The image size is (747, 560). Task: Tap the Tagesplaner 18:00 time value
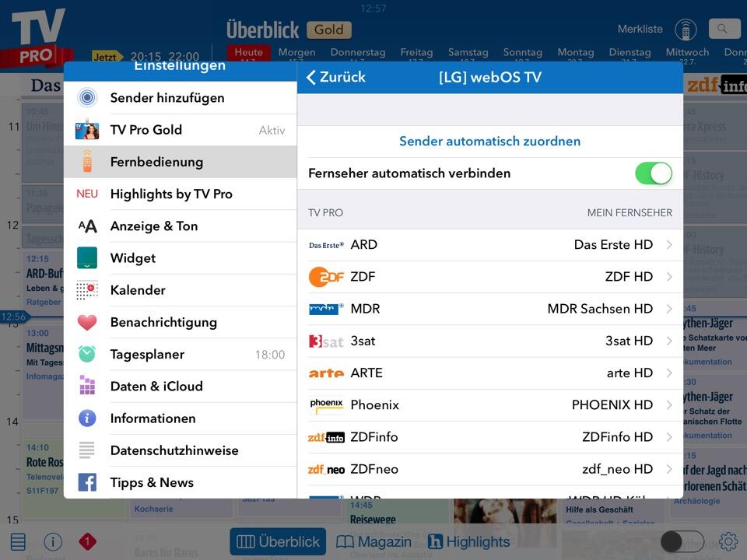(270, 355)
